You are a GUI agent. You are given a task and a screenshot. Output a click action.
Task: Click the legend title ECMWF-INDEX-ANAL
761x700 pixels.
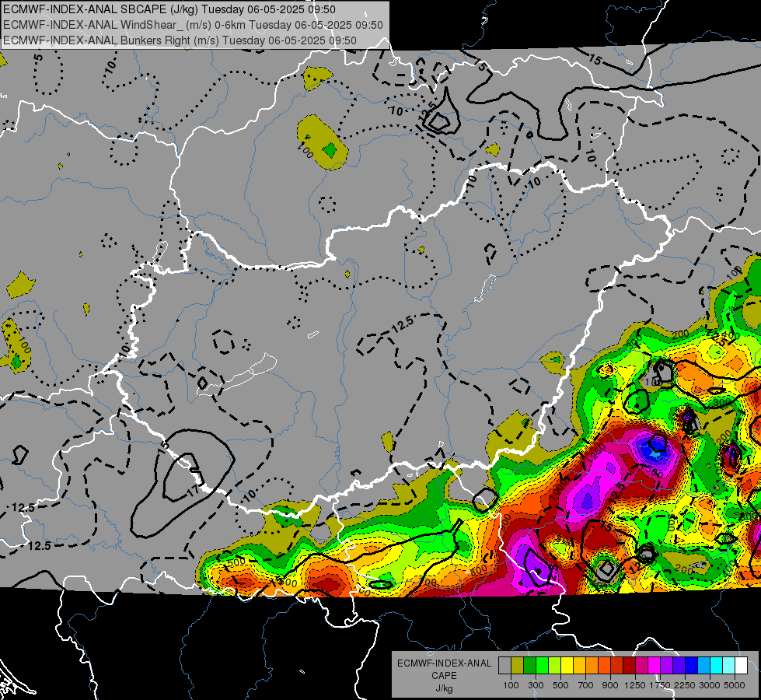tap(444, 663)
